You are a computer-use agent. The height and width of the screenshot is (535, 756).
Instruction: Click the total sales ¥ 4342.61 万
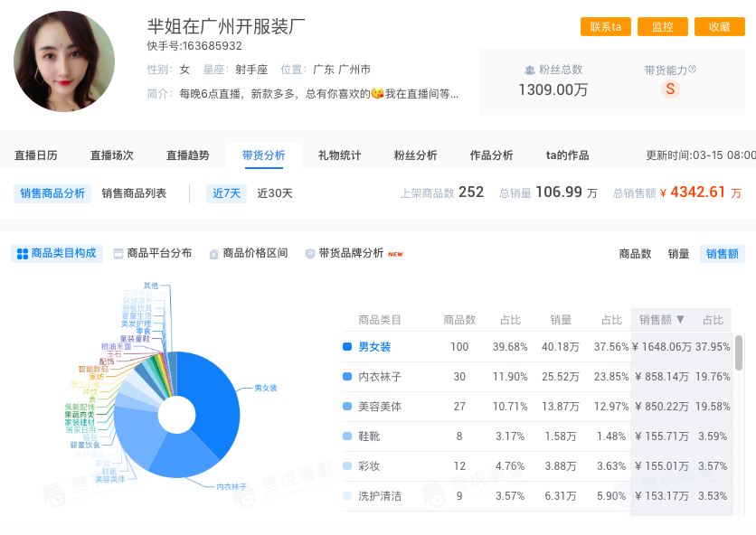(701, 192)
